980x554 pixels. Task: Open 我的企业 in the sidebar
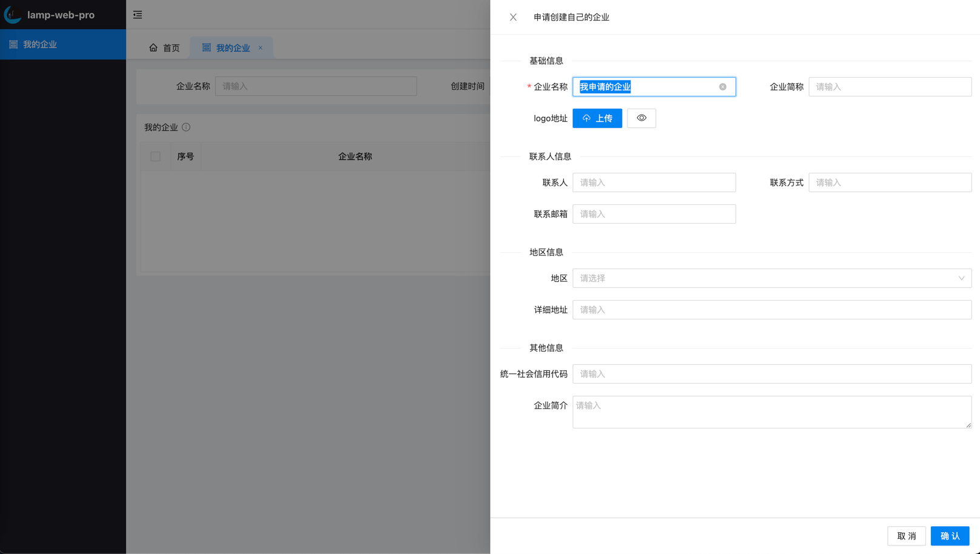(x=40, y=44)
